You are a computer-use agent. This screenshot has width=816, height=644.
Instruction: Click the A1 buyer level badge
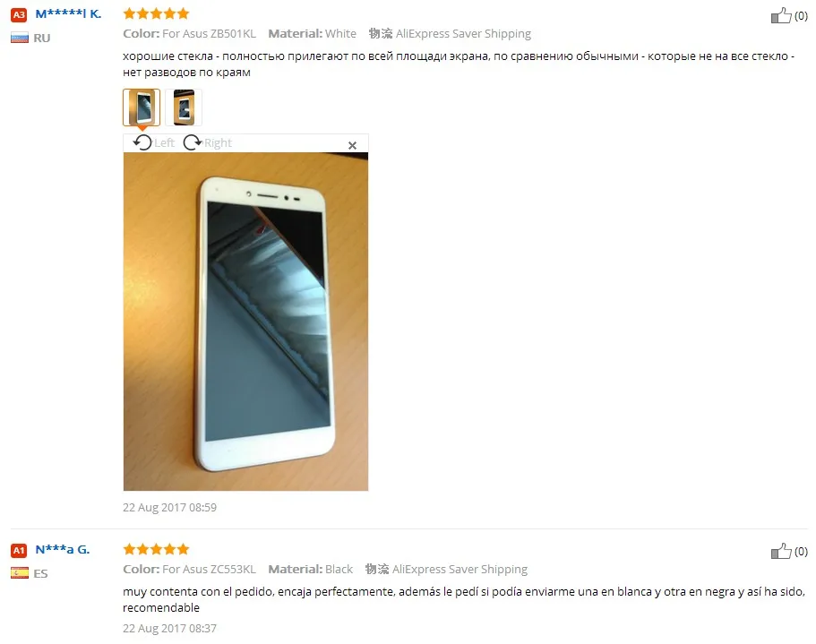tap(19, 550)
